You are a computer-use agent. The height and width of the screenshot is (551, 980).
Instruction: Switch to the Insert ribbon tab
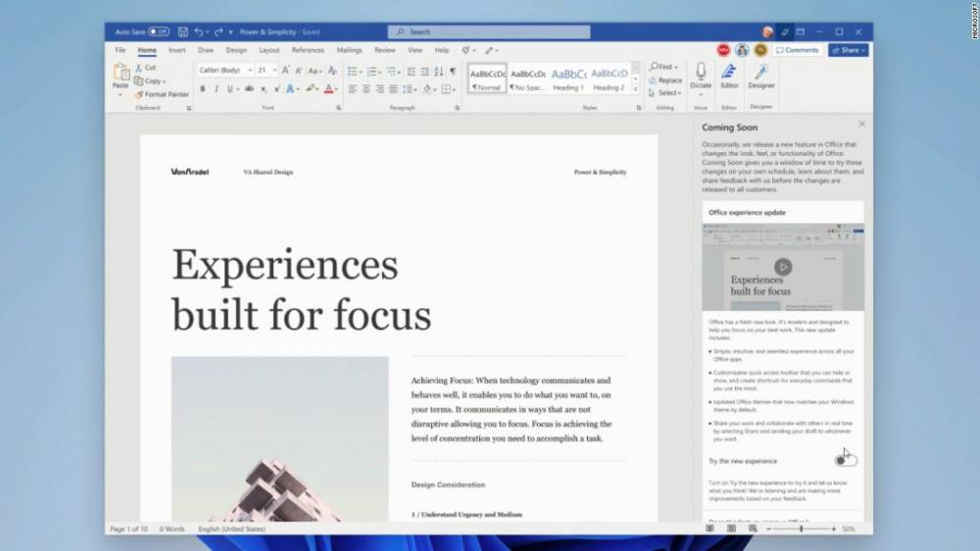point(176,50)
